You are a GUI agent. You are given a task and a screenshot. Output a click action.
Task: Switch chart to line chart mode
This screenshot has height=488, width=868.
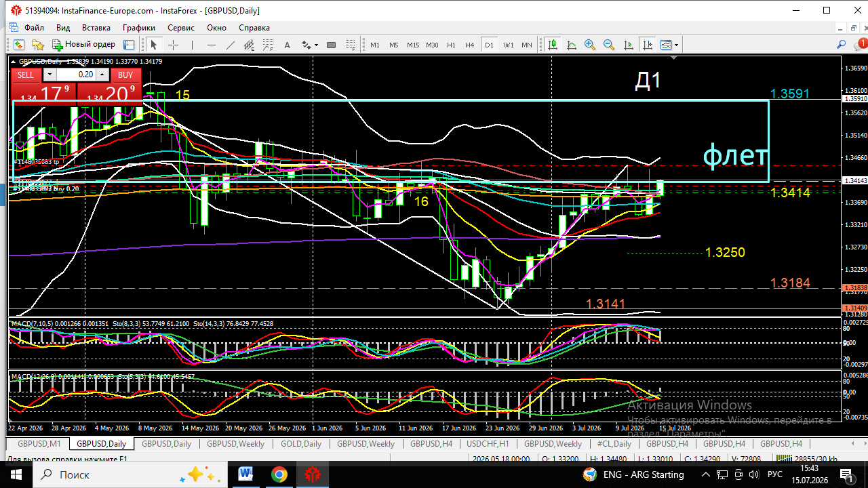point(572,45)
